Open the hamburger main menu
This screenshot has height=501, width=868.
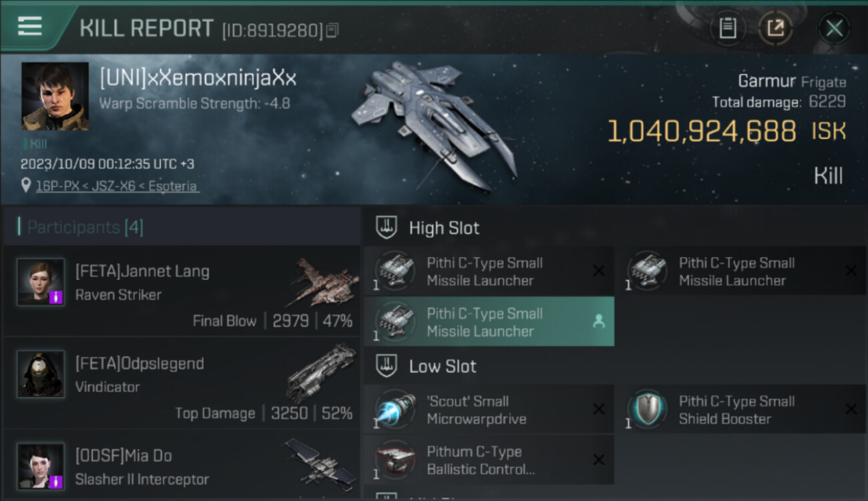[x=29, y=26]
